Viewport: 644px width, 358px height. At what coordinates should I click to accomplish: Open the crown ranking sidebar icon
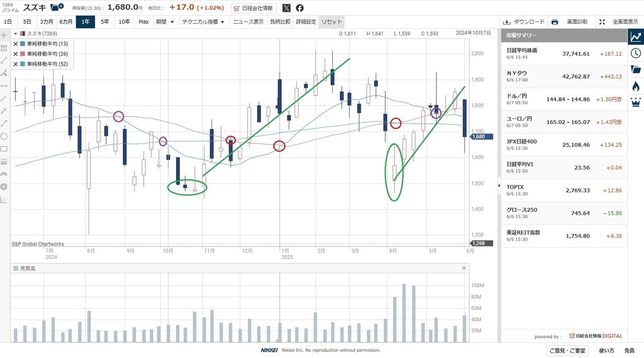click(636, 102)
